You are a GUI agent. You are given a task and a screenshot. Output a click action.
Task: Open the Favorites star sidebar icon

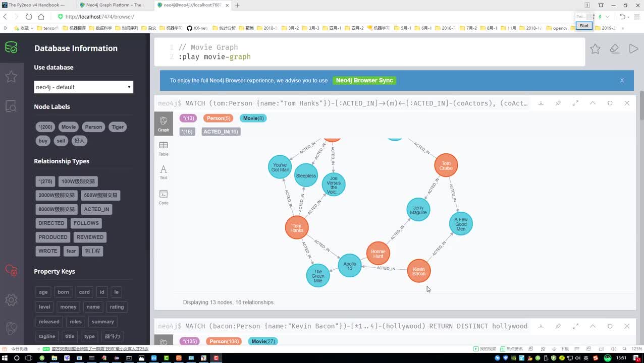point(11,77)
